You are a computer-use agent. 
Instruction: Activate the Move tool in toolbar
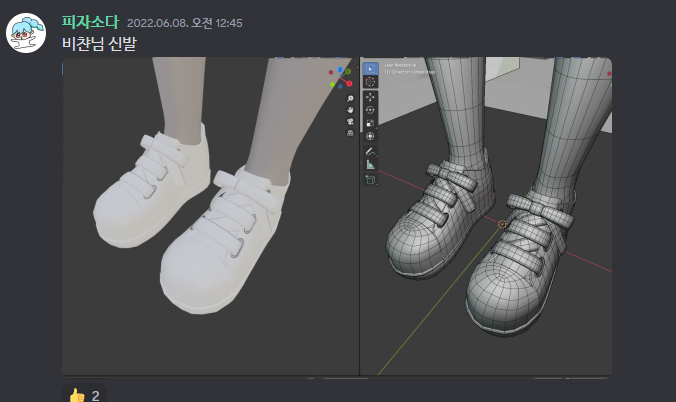370,97
